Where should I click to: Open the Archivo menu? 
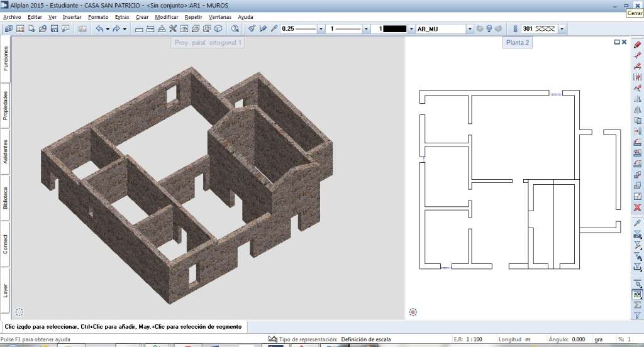pyautogui.click(x=12, y=17)
